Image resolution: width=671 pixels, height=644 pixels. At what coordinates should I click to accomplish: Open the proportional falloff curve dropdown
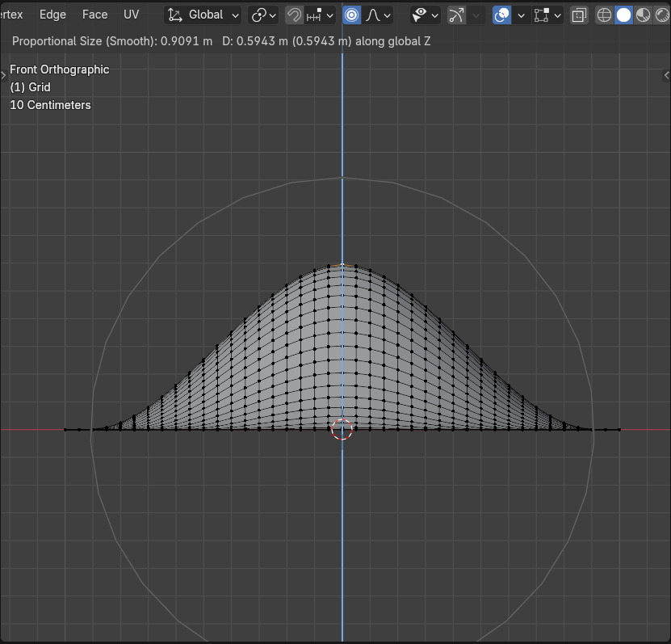click(x=378, y=15)
